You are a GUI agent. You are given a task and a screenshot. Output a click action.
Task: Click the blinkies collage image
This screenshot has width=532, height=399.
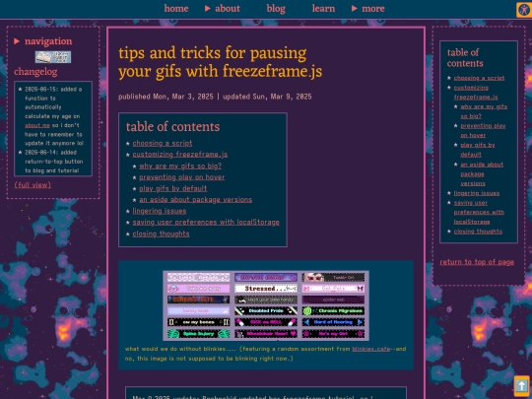click(266, 305)
